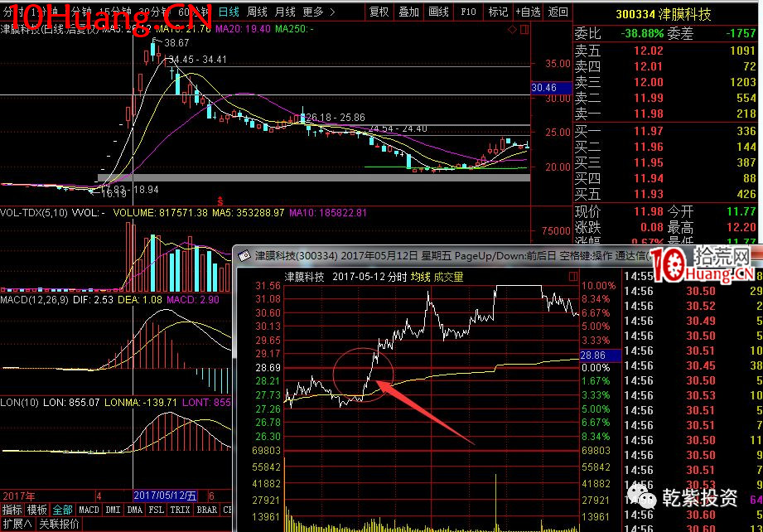Viewport: 763px width, 532px height.
Task: Select the 卖四 12.01 order row
Action: coord(666,65)
